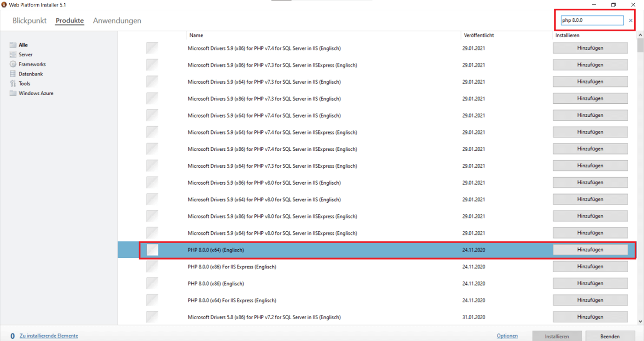Screen dimensions: 644x341
Task: Click the Tools wrench icon
Action: (x=13, y=84)
